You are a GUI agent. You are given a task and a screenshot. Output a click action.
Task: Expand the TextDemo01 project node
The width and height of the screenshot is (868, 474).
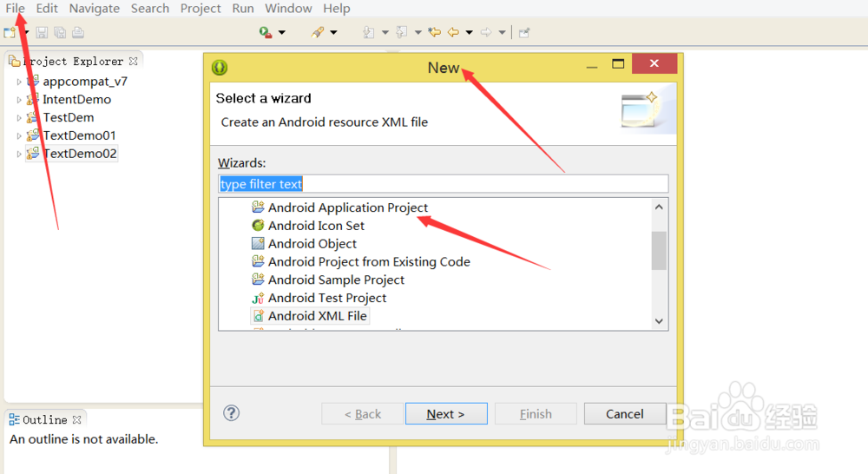19,136
